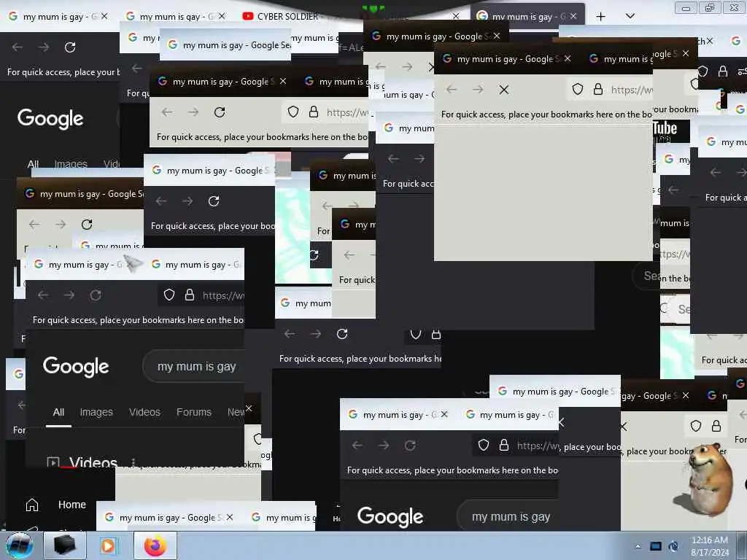Viewport: 747px width, 560px height.
Task: Open Windows Media Player from the taskbar
Action: point(108,545)
